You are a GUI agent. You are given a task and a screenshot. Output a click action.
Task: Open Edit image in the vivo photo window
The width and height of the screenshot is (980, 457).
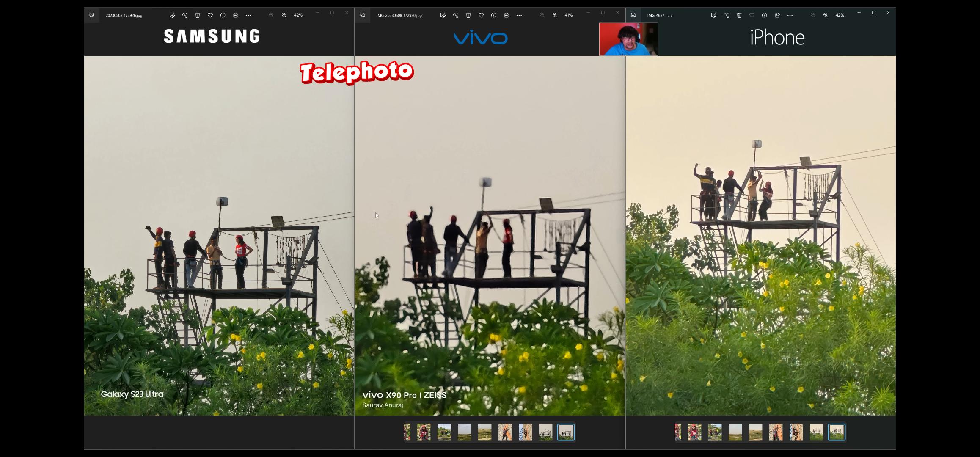[x=443, y=15]
